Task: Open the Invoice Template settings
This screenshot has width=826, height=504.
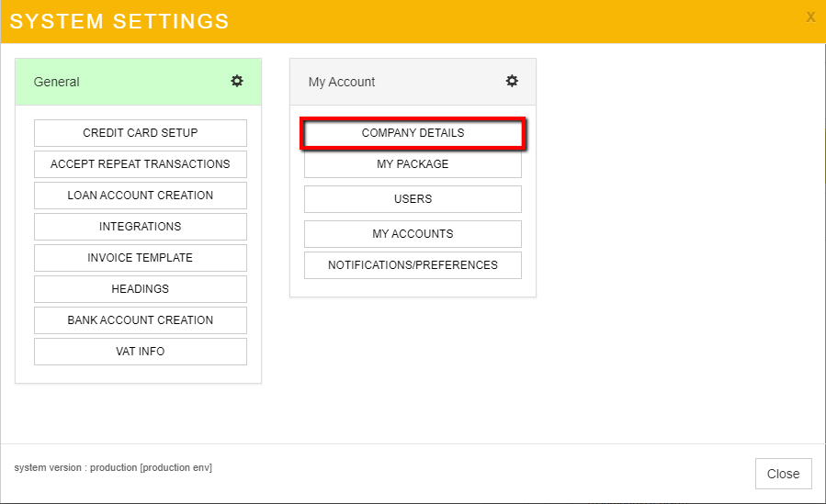Action: [141, 258]
